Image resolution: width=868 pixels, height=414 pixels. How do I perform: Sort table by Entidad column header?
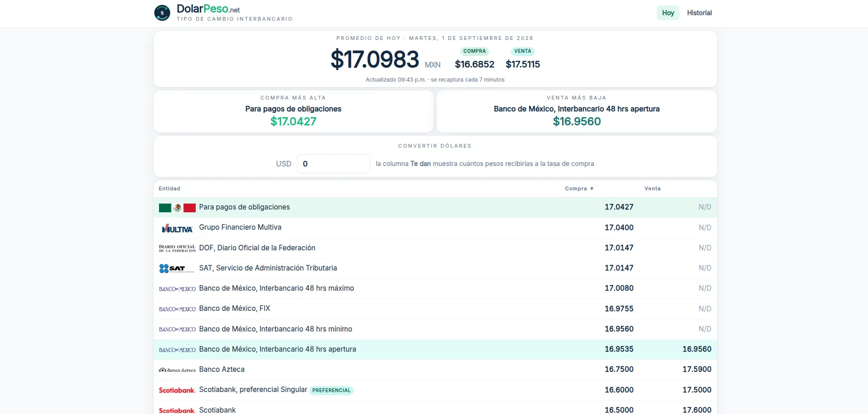click(170, 188)
